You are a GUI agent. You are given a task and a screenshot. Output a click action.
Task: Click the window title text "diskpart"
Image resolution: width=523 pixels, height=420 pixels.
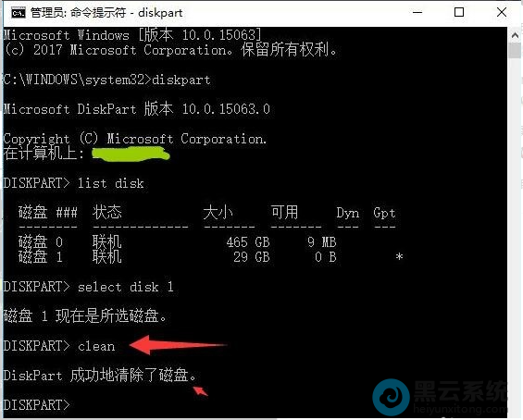pos(160,13)
